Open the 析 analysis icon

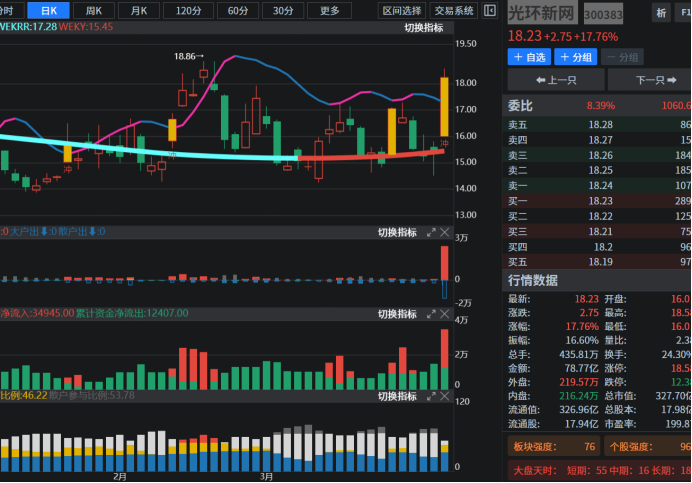click(x=661, y=13)
